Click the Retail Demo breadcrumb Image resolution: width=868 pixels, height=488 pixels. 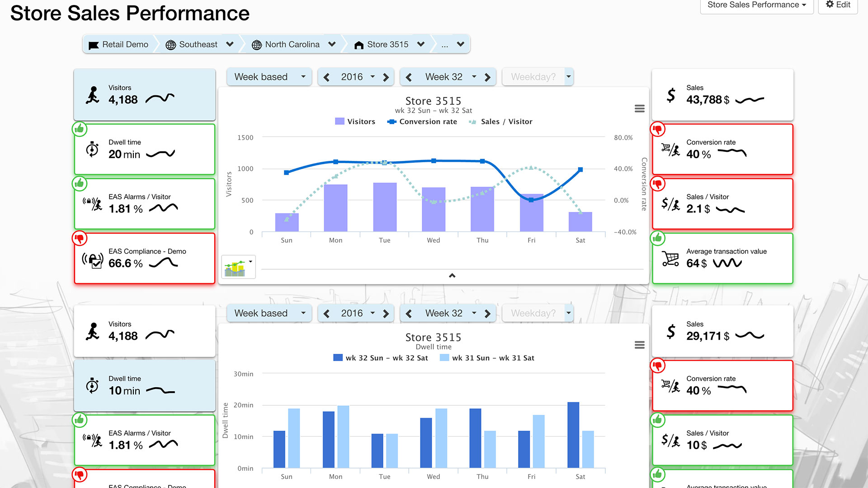(x=119, y=44)
